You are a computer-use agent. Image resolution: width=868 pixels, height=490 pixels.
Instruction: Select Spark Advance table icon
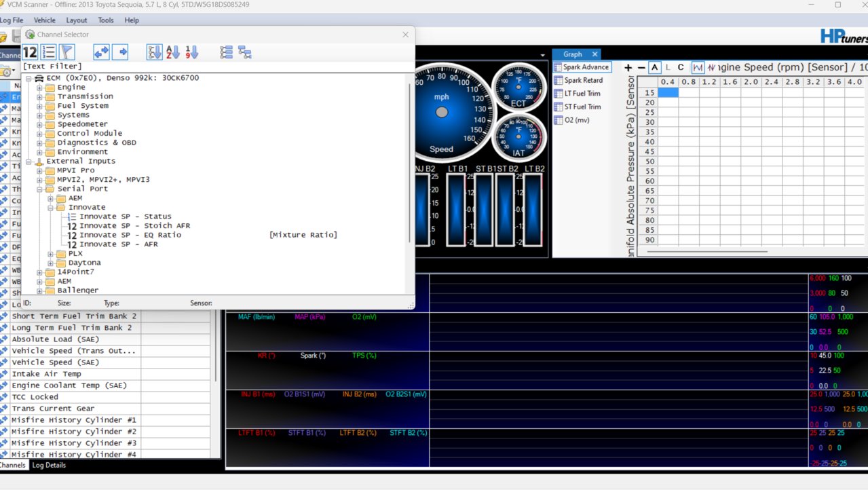(558, 67)
